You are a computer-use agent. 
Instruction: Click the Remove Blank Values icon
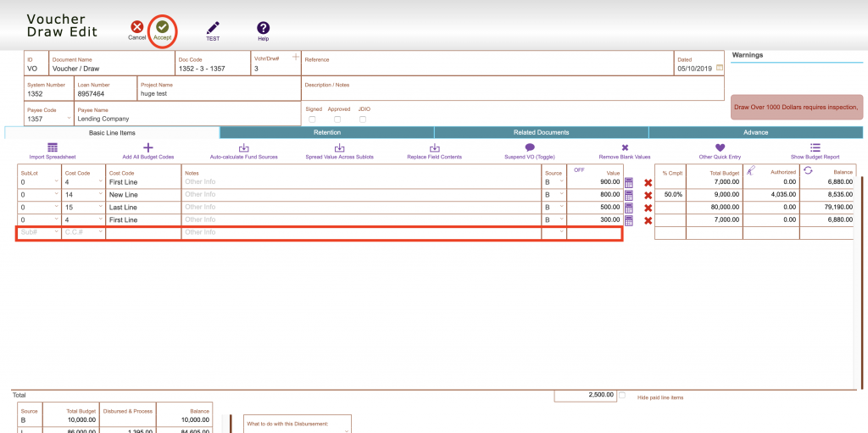click(x=625, y=147)
